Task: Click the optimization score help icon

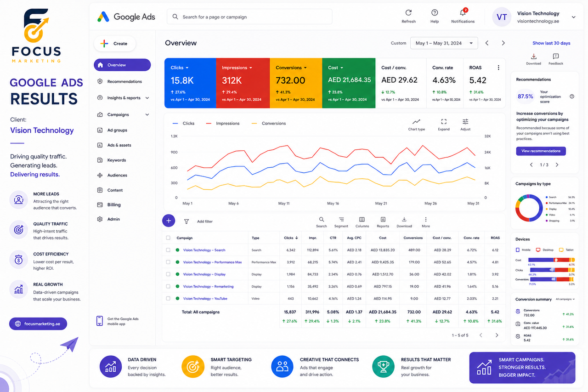Action: click(x=572, y=97)
